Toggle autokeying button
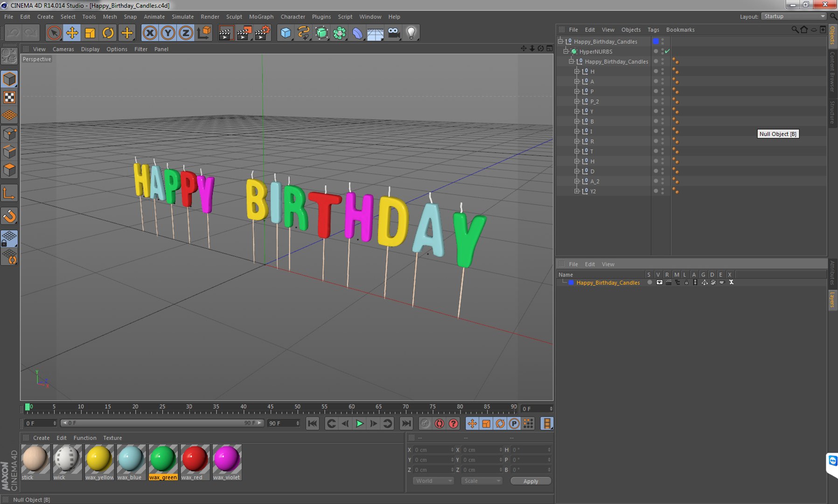The width and height of the screenshot is (838, 504). (x=439, y=423)
